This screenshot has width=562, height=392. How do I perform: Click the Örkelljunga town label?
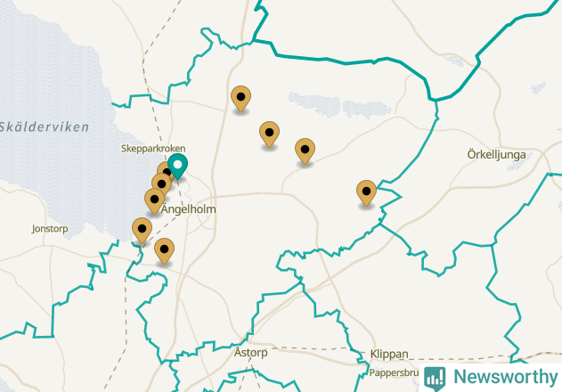(496, 155)
